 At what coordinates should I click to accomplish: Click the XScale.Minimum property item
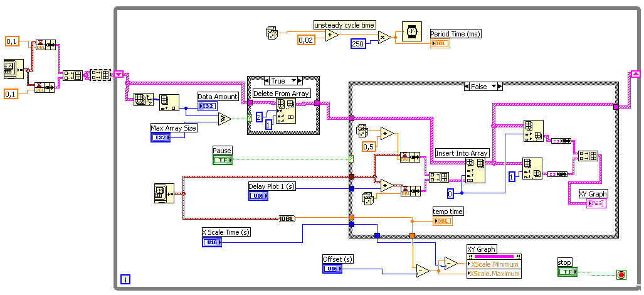[494, 264]
